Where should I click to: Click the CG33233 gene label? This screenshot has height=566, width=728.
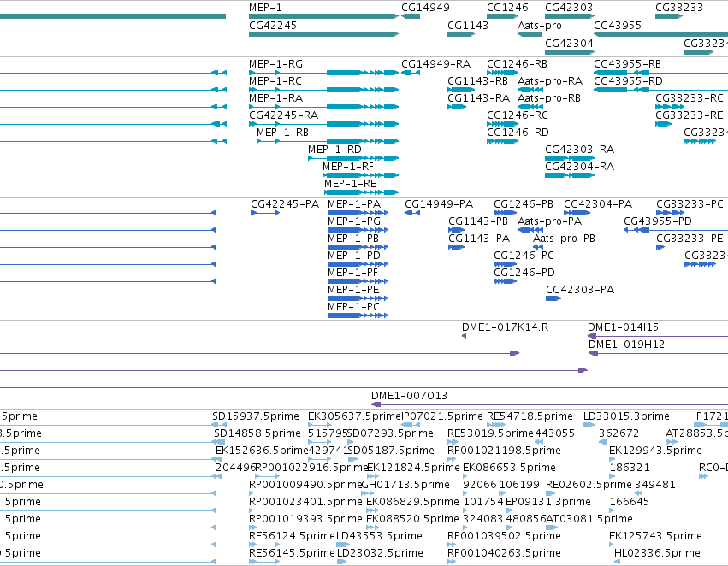coord(679,8)
